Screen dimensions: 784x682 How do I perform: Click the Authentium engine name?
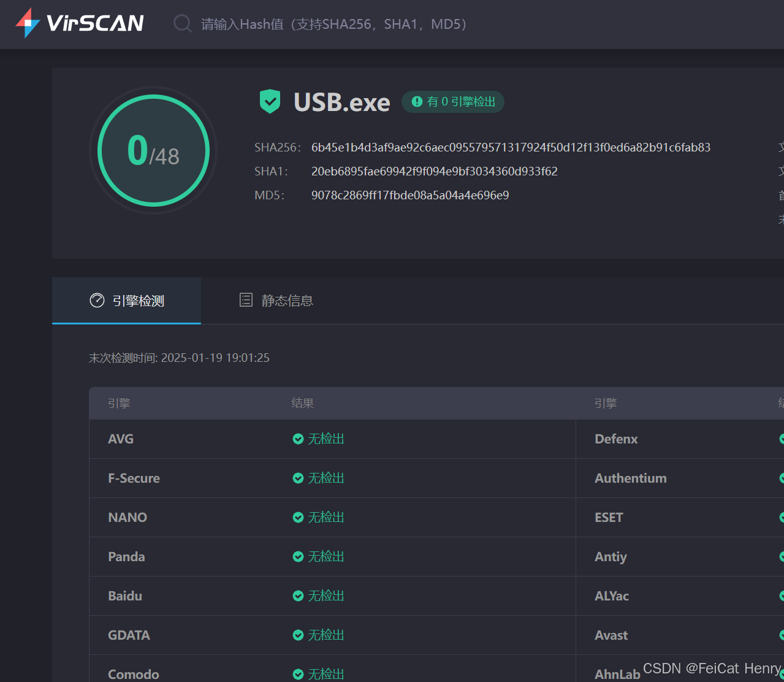pyautogui.click(x=631, y=478)
